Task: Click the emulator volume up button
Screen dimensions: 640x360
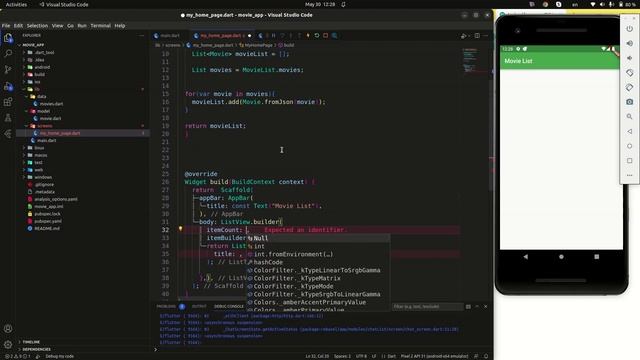Action: click(629, 43)
